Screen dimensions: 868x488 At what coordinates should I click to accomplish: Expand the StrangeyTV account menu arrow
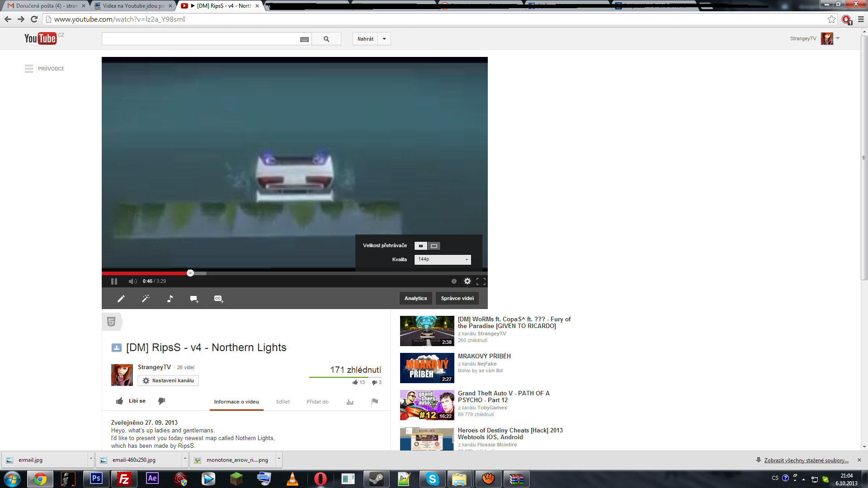(x=838, y=38)
